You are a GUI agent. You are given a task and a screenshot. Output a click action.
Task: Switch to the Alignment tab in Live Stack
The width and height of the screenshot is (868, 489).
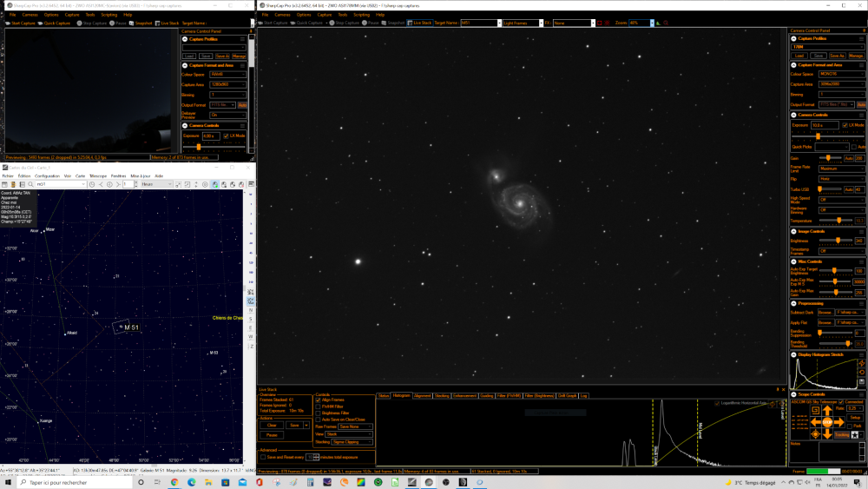coord(423,396)
